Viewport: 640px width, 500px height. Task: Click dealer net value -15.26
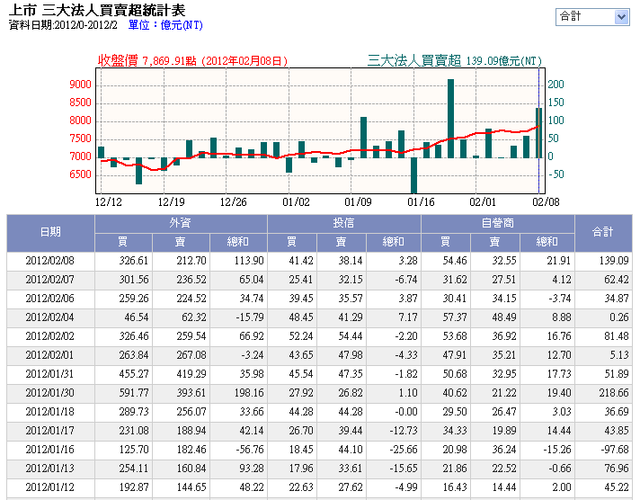557,450
